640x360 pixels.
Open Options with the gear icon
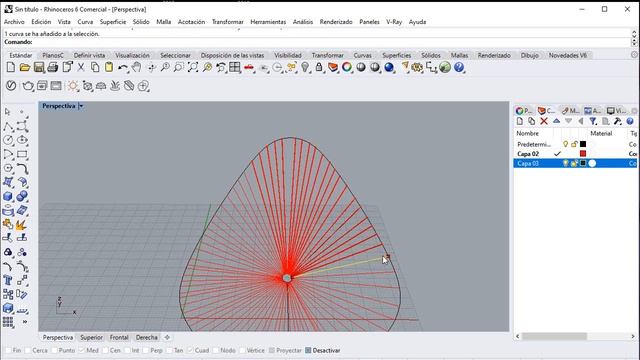[417, 67]
